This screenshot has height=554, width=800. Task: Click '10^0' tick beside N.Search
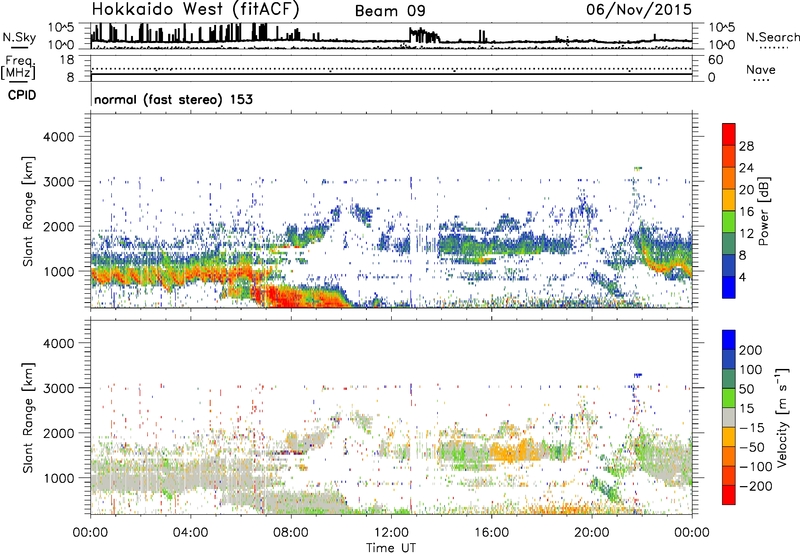[x=721, y=45]
